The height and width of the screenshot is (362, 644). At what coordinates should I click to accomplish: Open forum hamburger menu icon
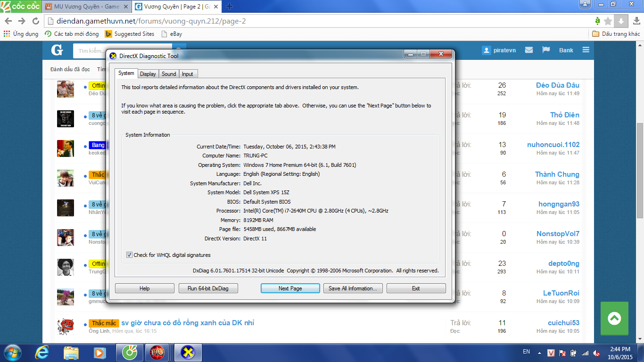tap(586, 50)
